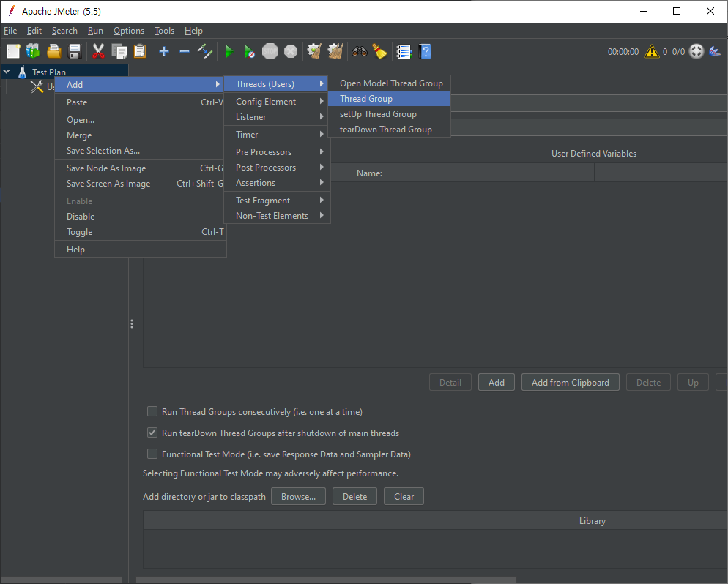Screen dimensions: 728x584
Task: Click the New test plan icon
Action: click(x=13, y=51)
